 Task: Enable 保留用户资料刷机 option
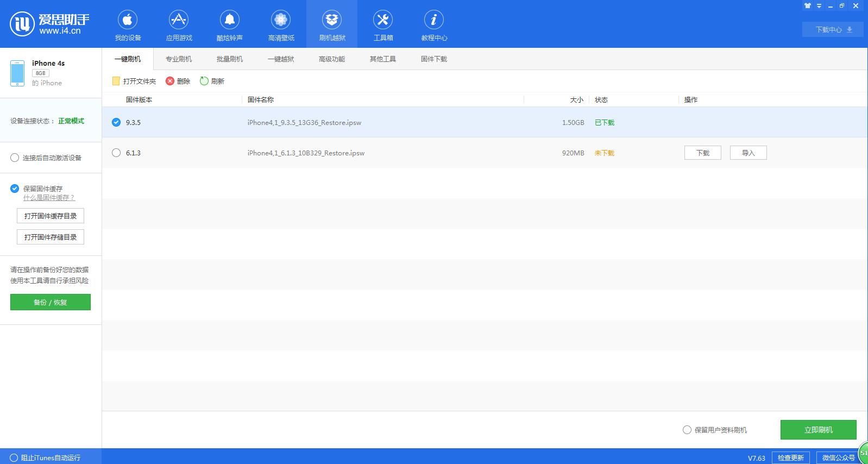click(687, 430)
